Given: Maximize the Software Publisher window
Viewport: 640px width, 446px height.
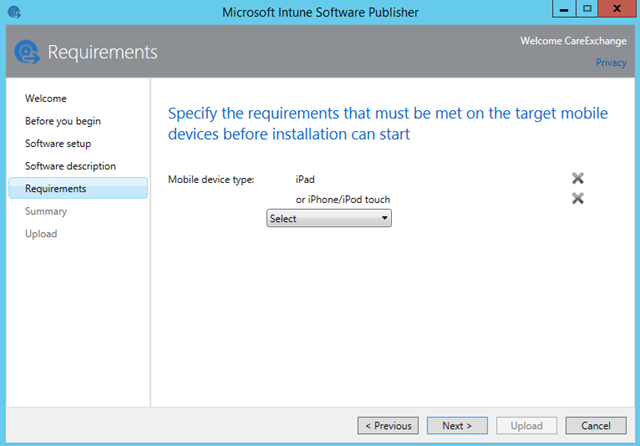Looking at the screenshot, I should (587, 9).
